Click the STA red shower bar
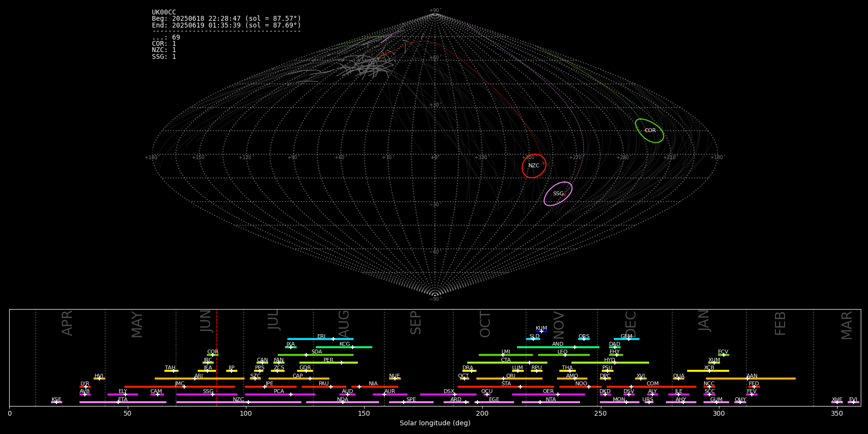 [506, 387]
